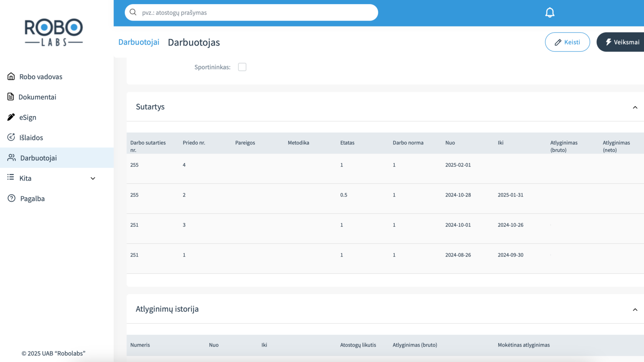Click 'Numeris' column header
The image size is (644, 362).
(140, 345)
